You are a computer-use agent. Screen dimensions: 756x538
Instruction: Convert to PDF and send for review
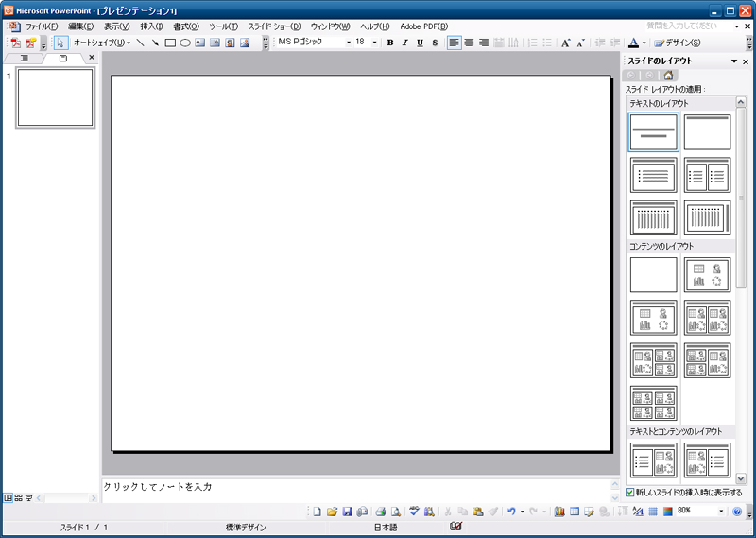[x=31, y=43]
